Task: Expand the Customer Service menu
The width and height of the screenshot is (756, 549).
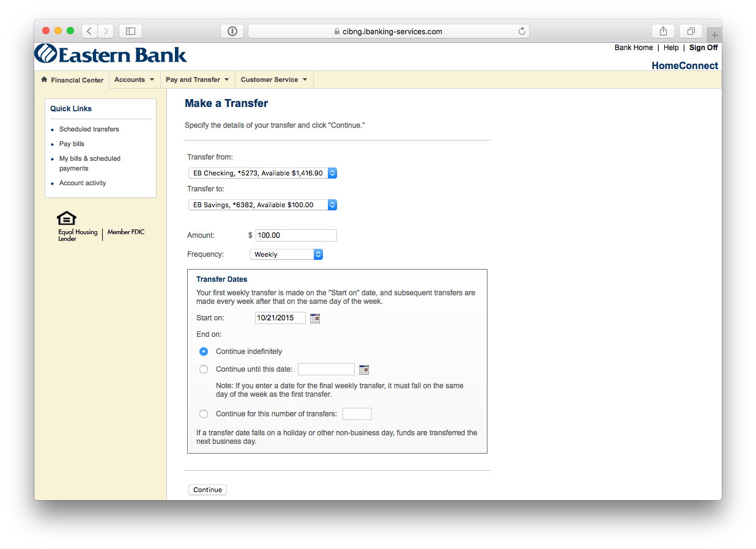Action: pyautogui.click(x=274, y=79)
